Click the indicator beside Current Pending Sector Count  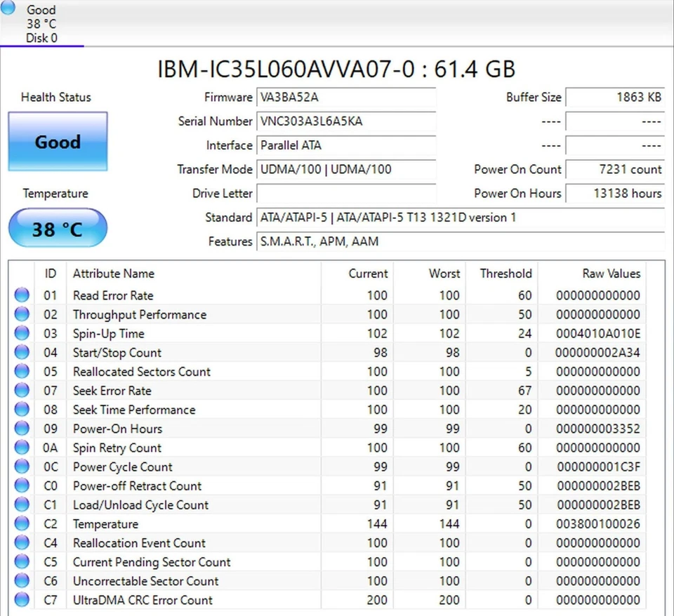tap(21, 562)
